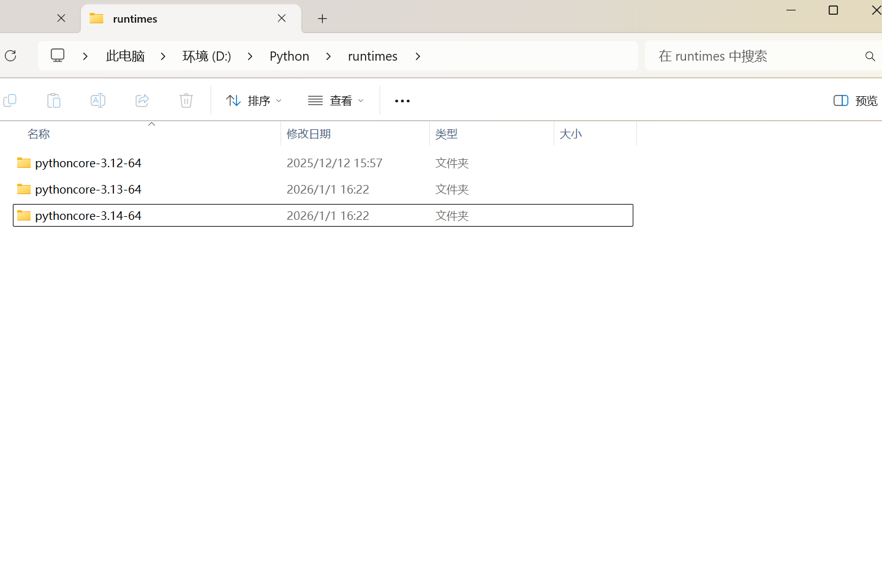
Task: Go to 环境 (D:) via the address bar
Action: pyautogui.click(x=206, y=56)
